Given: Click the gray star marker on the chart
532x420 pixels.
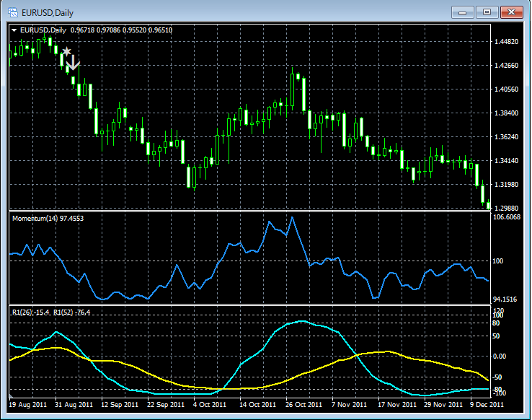Looking at the screenshot, I should point(66,52).
